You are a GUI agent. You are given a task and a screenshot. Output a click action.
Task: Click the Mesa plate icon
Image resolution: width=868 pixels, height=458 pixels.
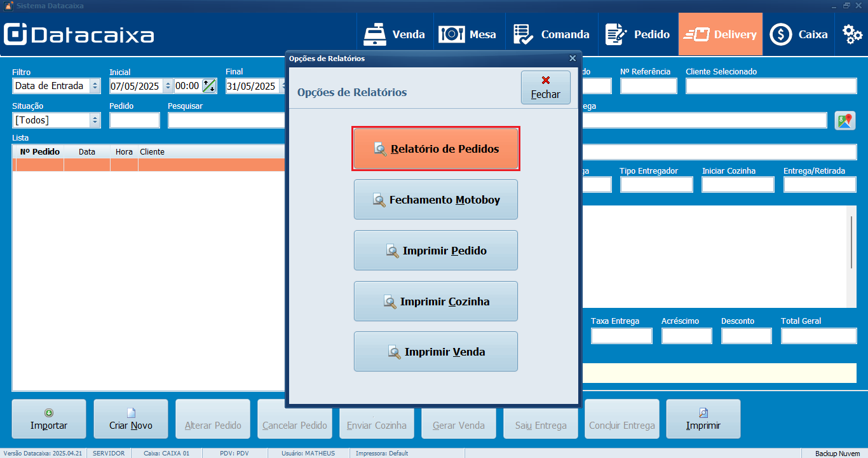[x=452, y=34]
